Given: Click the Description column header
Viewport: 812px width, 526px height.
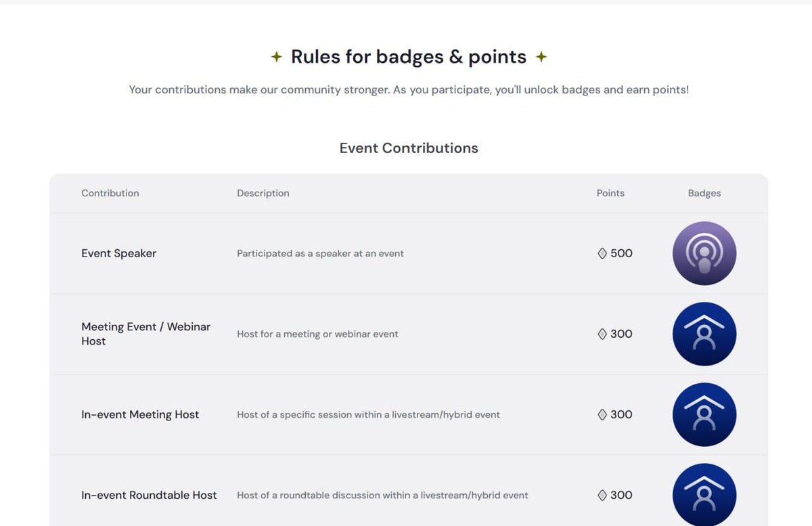Looking at the screenshot, I should [x=263, y=193].
